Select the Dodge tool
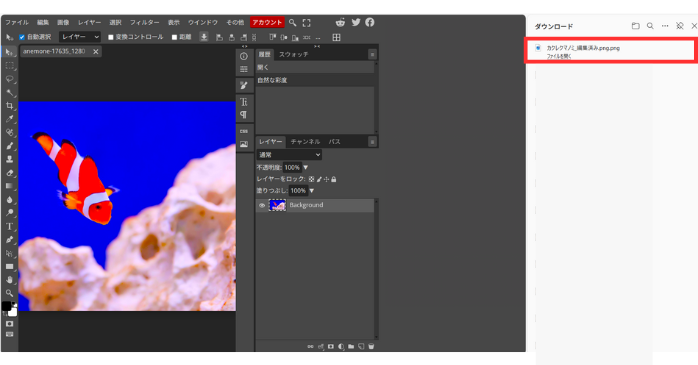 point(9,213)
